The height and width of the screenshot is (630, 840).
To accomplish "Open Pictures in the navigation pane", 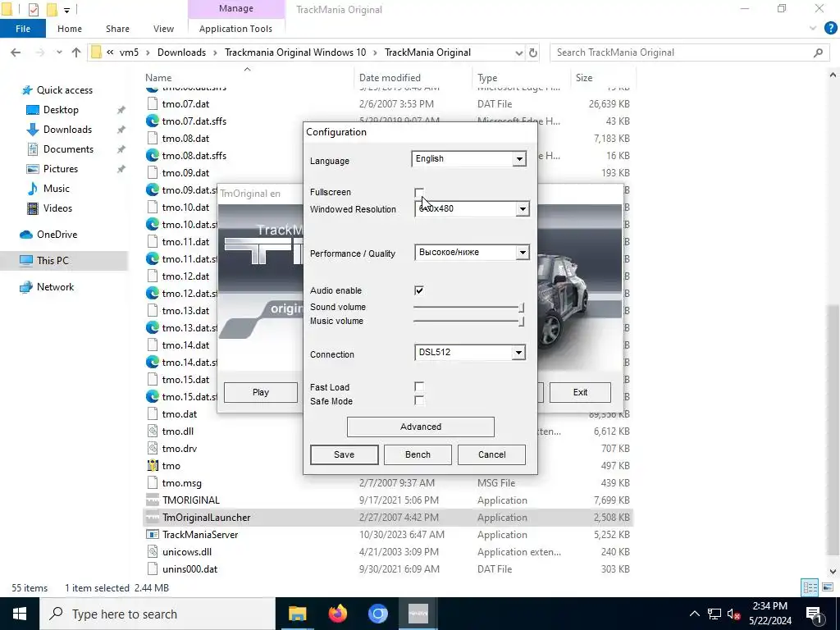I will click(61, 169).
